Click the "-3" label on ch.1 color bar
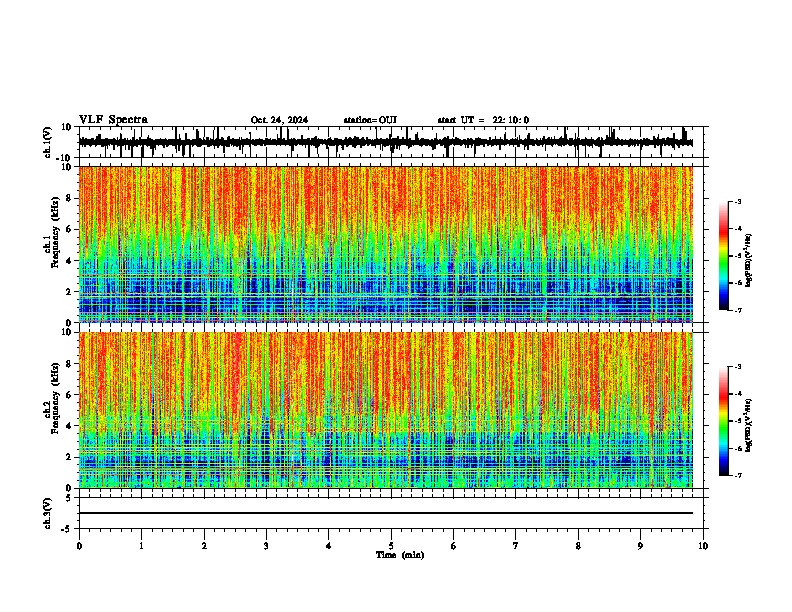 [738, 201]
